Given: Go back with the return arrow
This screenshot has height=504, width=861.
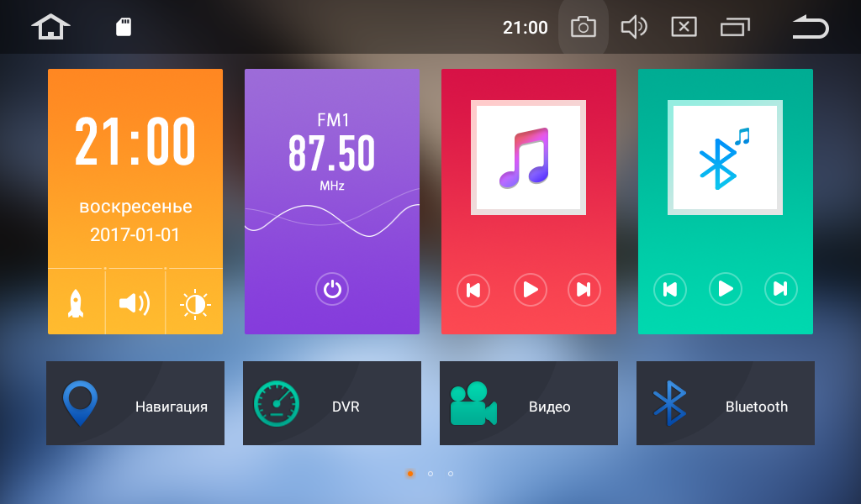Looking at the screenshot, I should click(811, 28).
